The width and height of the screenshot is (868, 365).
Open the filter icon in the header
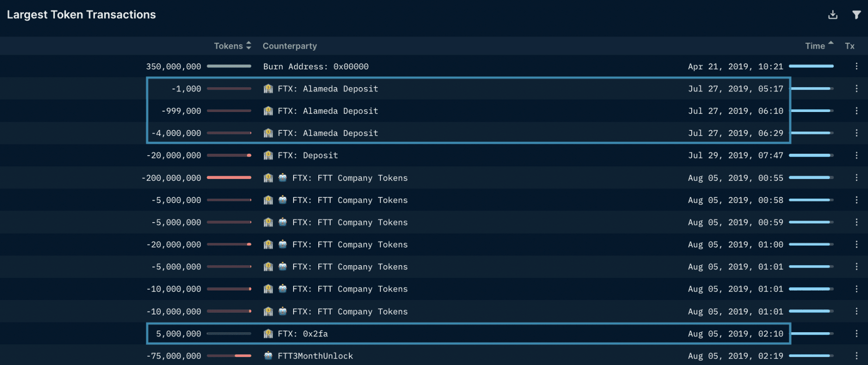857,15
